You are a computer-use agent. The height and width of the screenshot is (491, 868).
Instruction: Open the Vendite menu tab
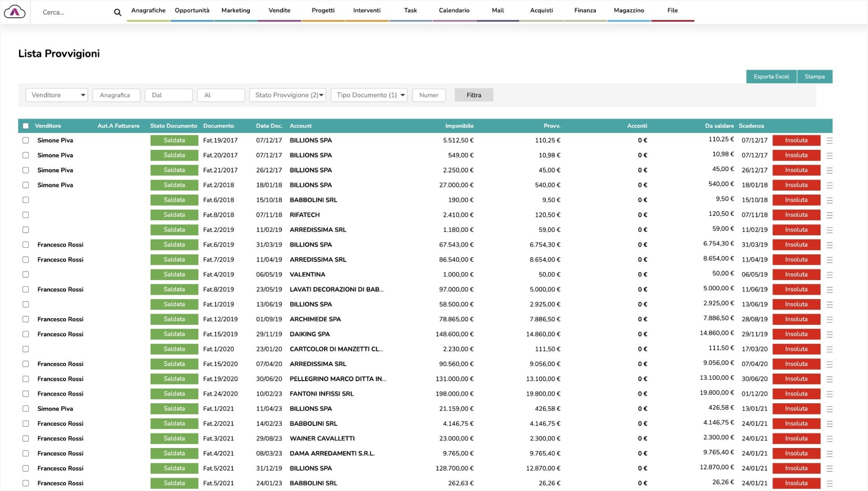tap(279, 10)
